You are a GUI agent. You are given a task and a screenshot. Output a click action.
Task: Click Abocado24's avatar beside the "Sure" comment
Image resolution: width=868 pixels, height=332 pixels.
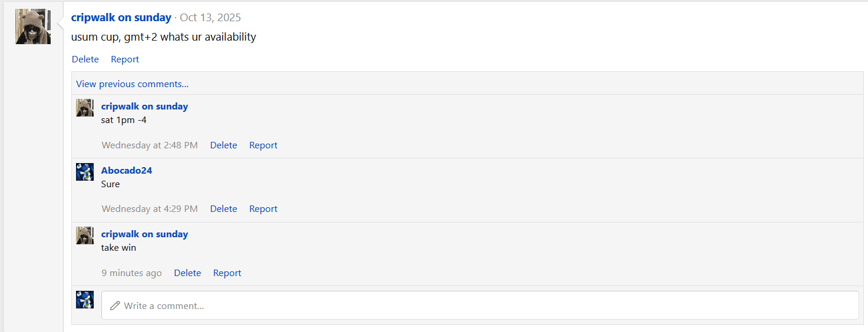85,172
